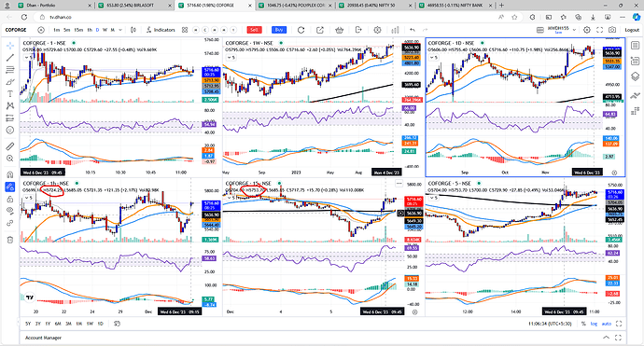
Task: Select the text annotation tool
Action: [x=10, y=93]
